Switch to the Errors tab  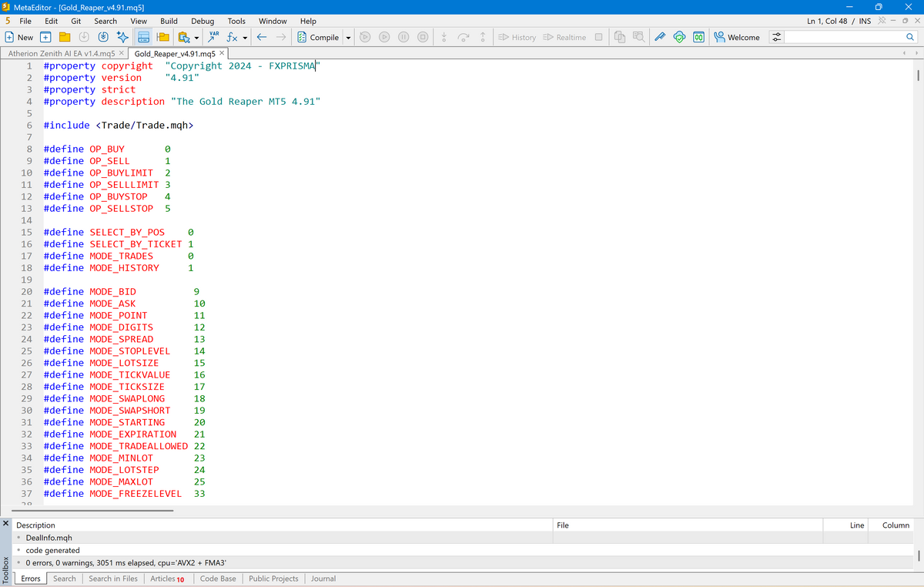pyautogui.click(x=31, y=579)
